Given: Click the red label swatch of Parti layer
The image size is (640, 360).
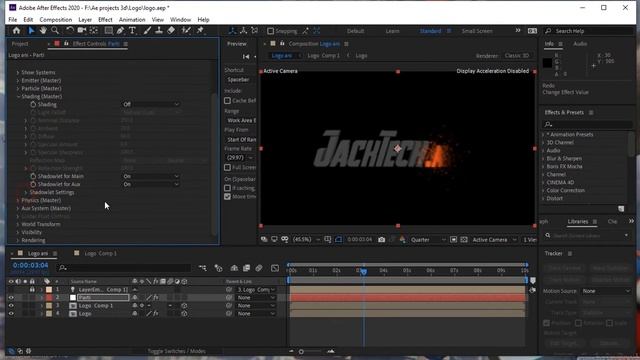Looking at the screenshot, I should tap(49, 298).
